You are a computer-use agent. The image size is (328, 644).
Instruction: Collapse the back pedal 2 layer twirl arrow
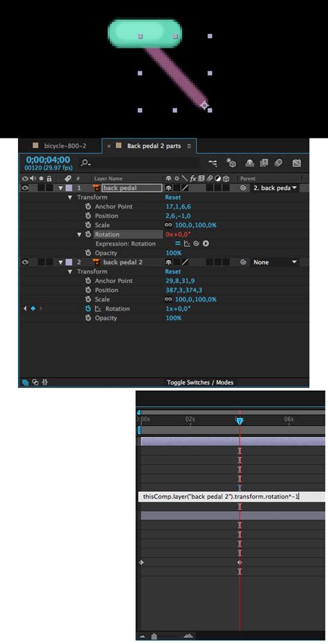pyautogui.click(x=61, y=262)
